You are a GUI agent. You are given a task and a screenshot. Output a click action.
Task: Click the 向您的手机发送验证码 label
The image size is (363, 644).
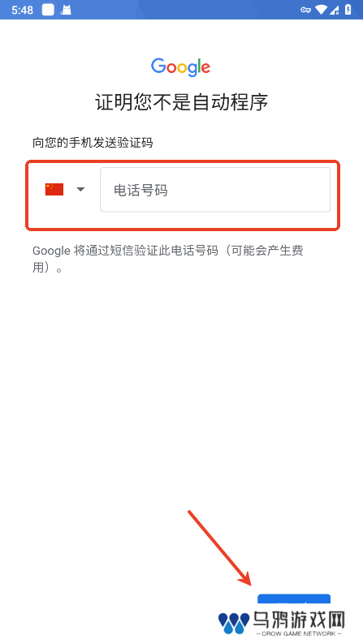point(93,143)
